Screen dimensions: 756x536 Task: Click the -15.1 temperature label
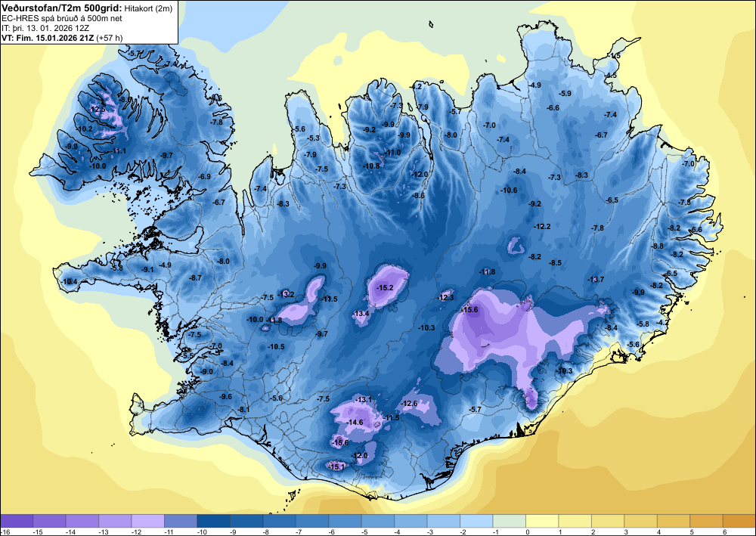tap(336, 466)
